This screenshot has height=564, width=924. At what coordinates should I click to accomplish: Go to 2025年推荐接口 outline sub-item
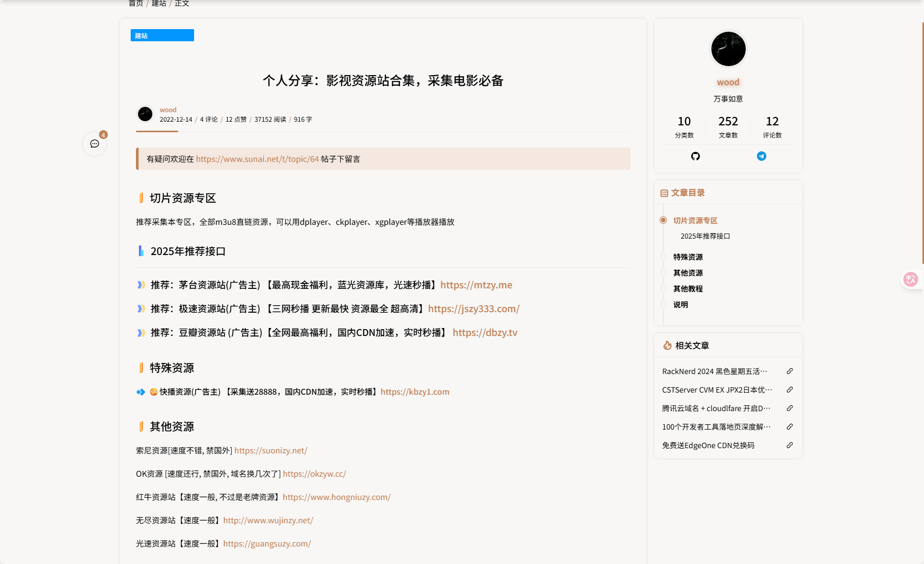click(705, 236)
